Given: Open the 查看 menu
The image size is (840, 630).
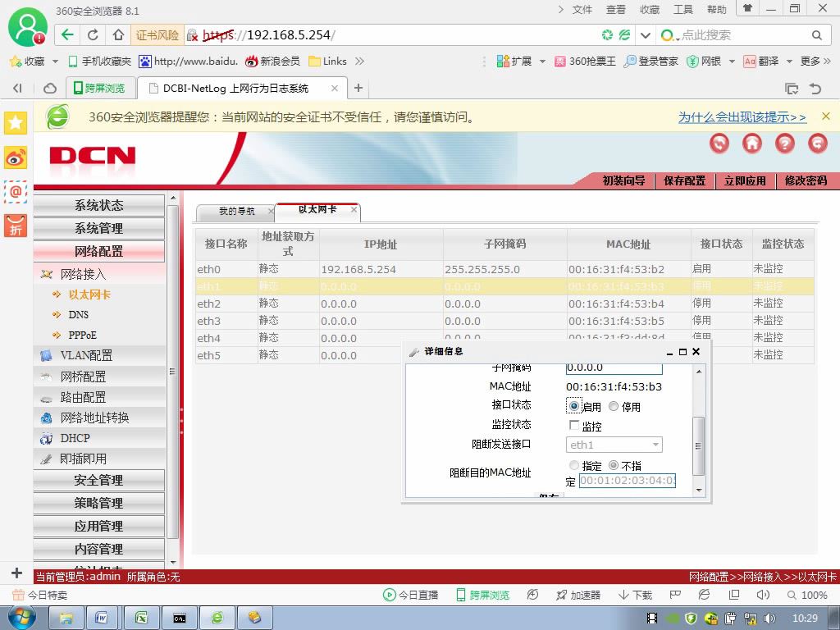Looking at the screenshot, I should [x=615, y=9].
